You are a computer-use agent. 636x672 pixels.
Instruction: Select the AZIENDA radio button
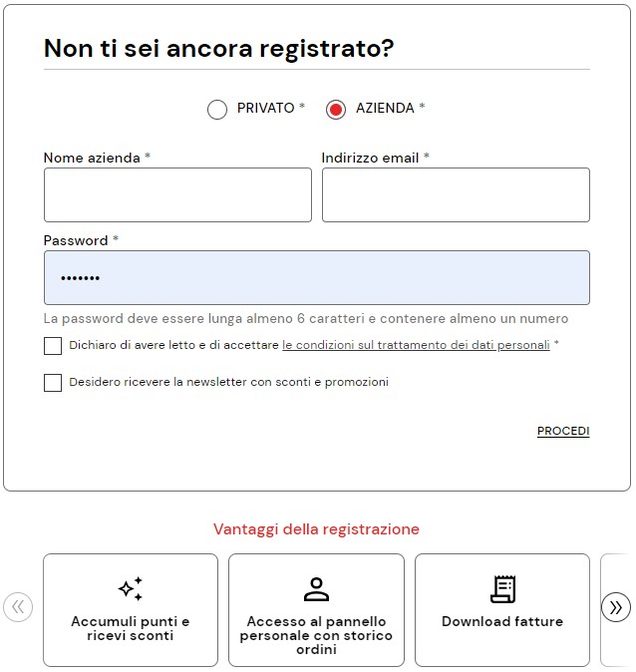coord(336,110)
